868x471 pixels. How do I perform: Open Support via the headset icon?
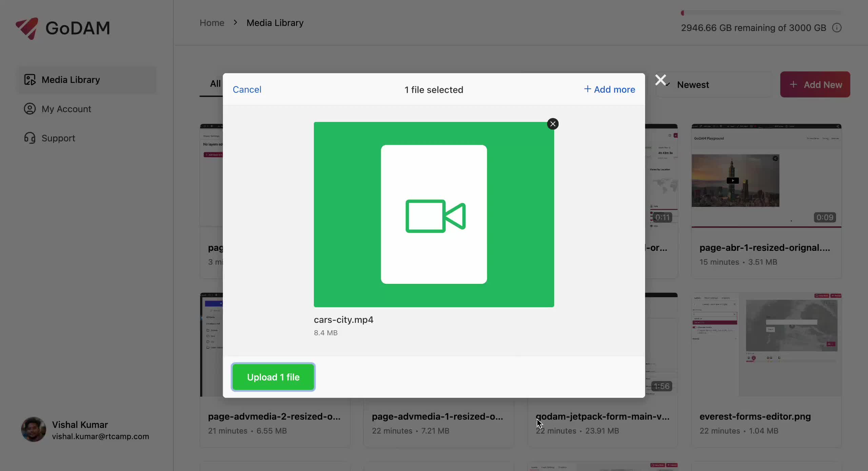click(30, 138)
